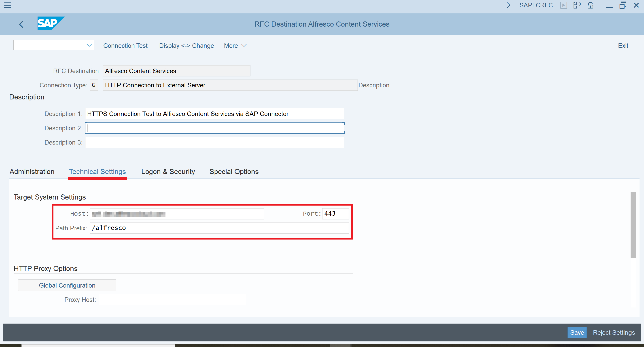Switch to the Administration tab

click(x=32, y=172)
